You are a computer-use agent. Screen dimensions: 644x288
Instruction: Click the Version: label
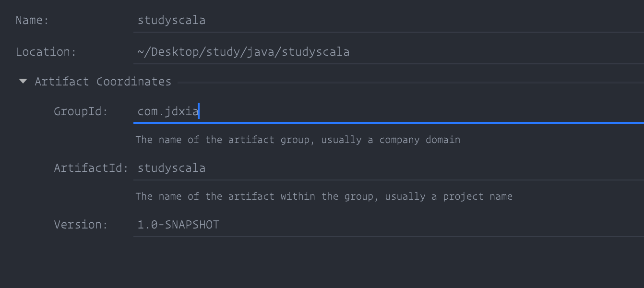click(81, 225)
